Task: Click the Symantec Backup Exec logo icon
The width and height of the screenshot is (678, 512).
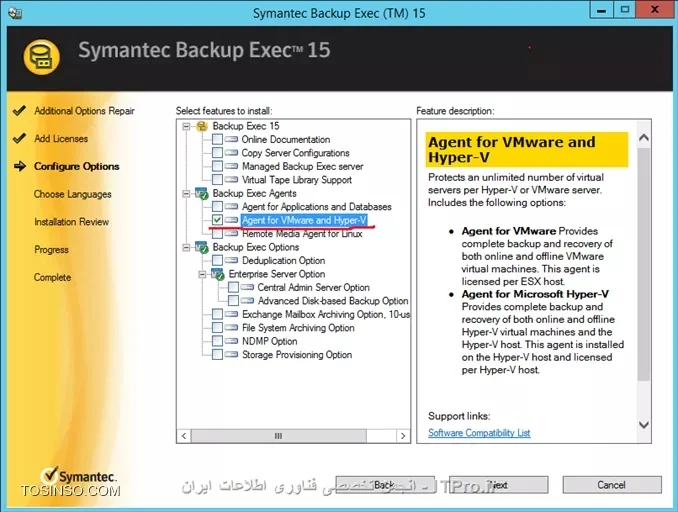Action: point(42,57)
